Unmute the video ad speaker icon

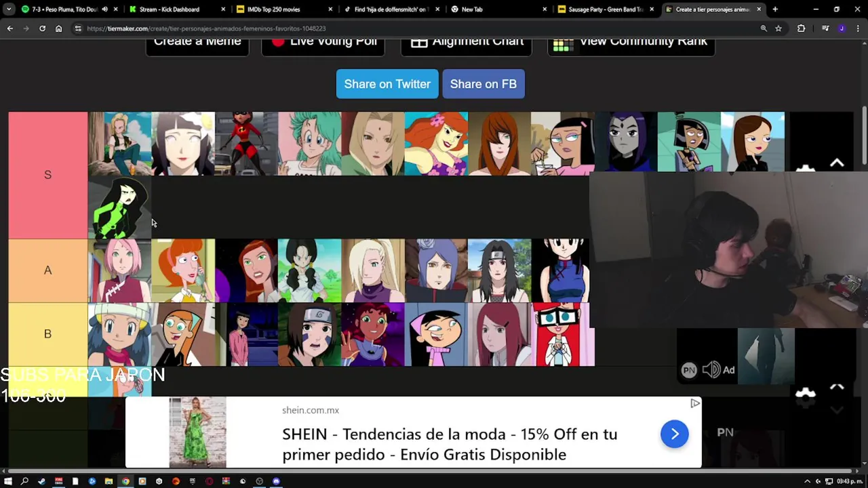point(711,369)
